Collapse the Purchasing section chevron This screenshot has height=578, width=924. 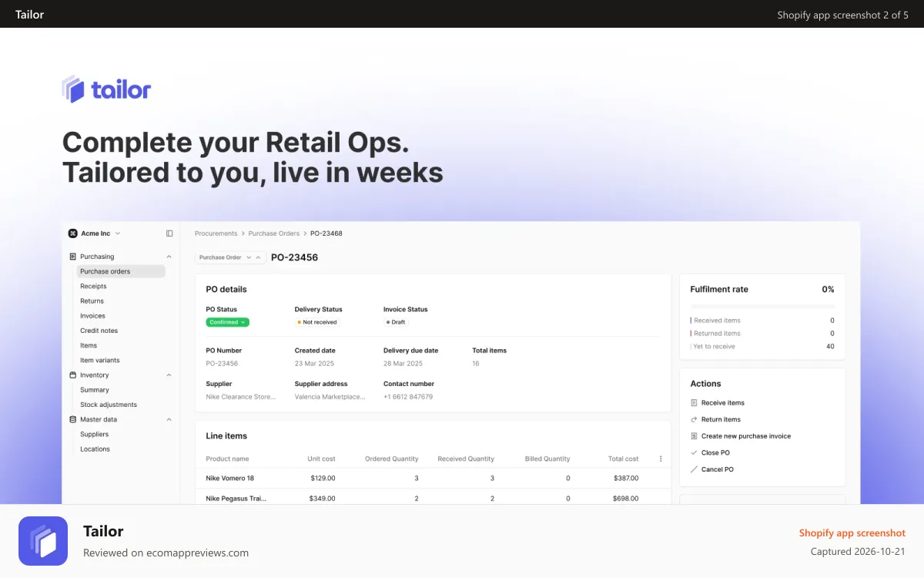pyautogui.click(x=169, y=257)
